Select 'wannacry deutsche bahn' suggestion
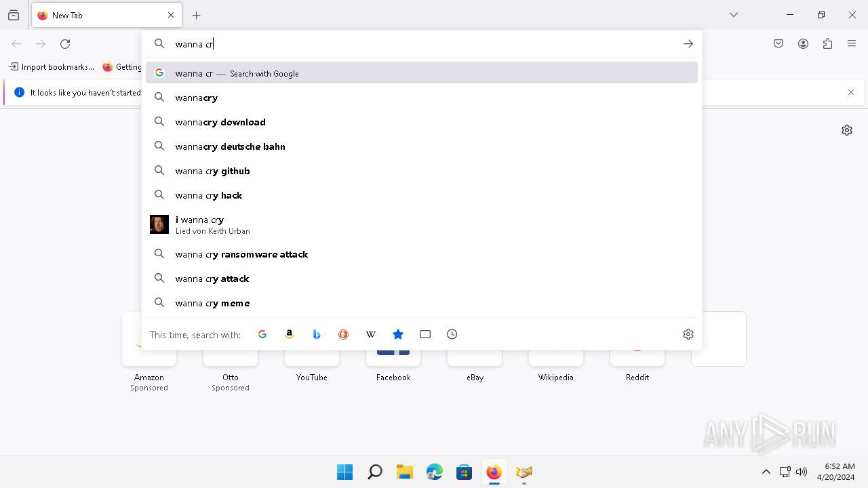Screen dimensions: 868x488 coord(422,146)
